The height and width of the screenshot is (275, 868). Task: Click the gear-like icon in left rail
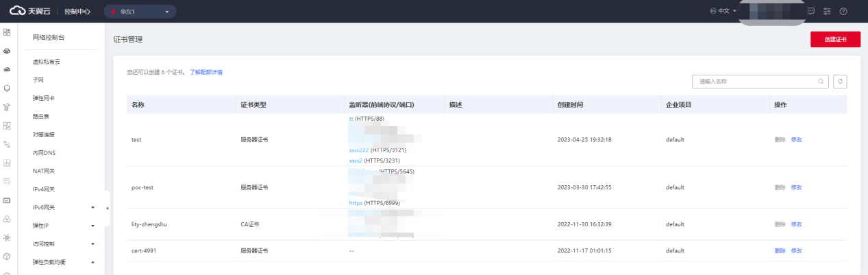[x=7, y=237]
